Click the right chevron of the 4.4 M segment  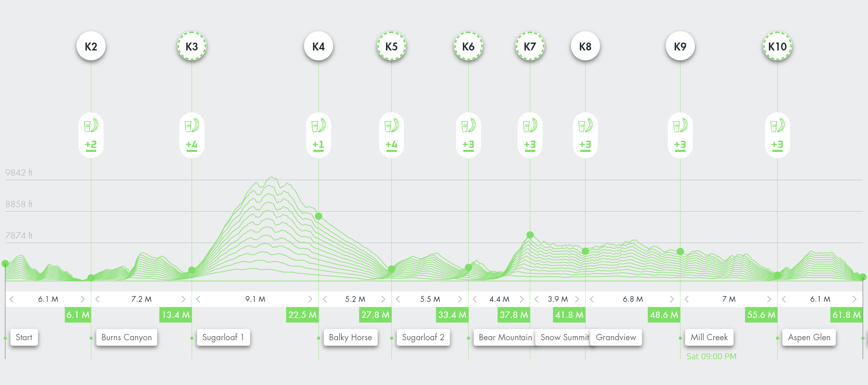pyautogui.click(x=522, y=299)
